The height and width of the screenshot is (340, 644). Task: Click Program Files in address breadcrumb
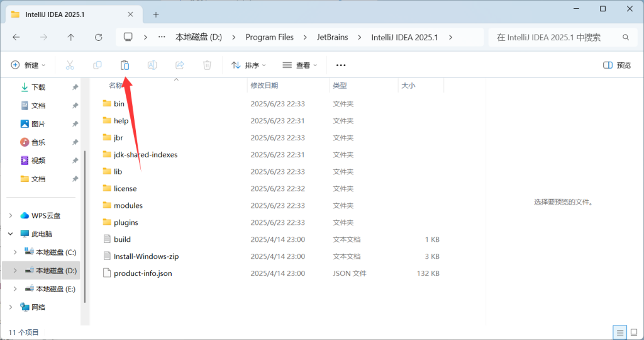click(x=269, y=37)
